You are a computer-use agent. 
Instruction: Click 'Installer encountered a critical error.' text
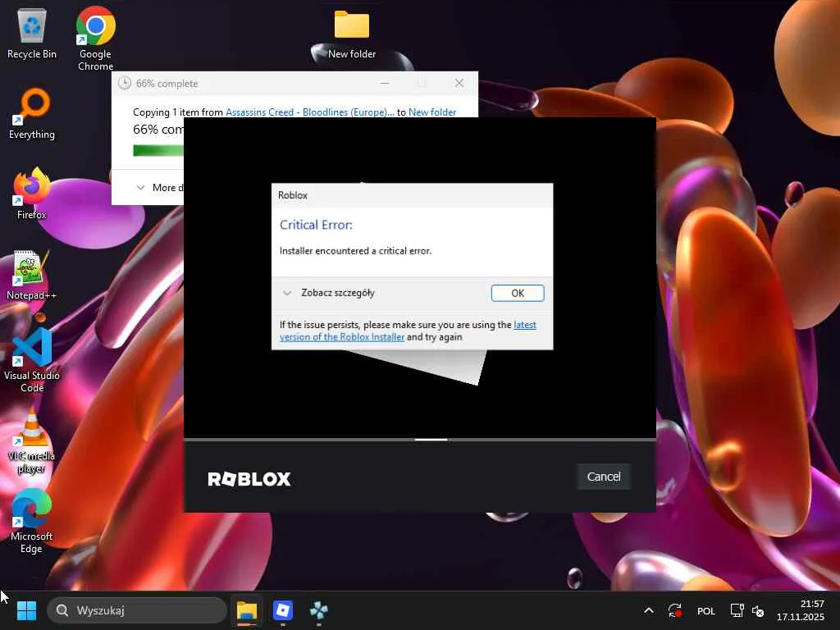point(355,251)
